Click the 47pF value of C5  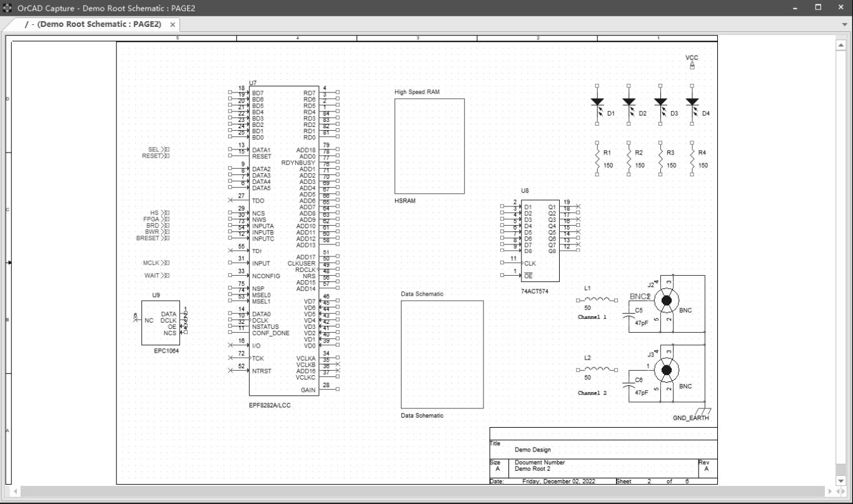tap(642, 324)
